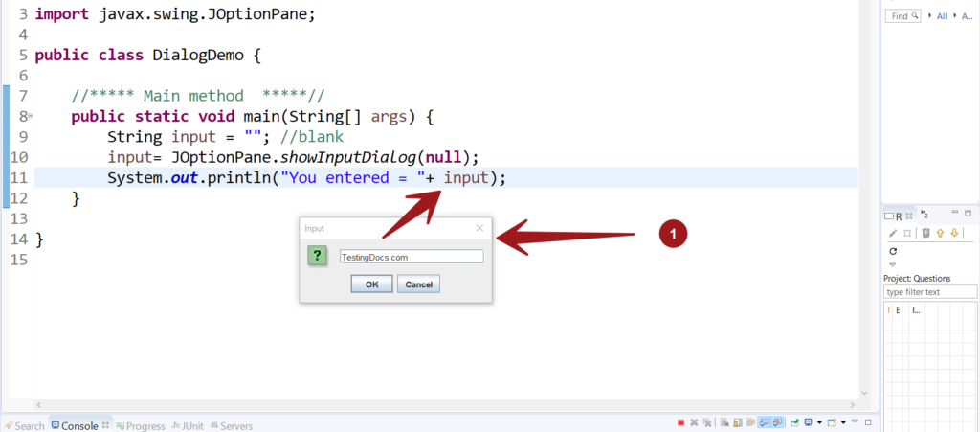Open the New Console View dropdown arrow
This screenshot has height=432, width=980.
click(842, 422)
